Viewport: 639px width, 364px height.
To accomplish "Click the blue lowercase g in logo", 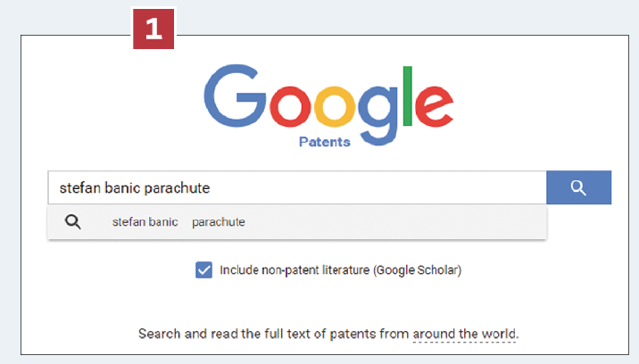I will click(378, 116).
